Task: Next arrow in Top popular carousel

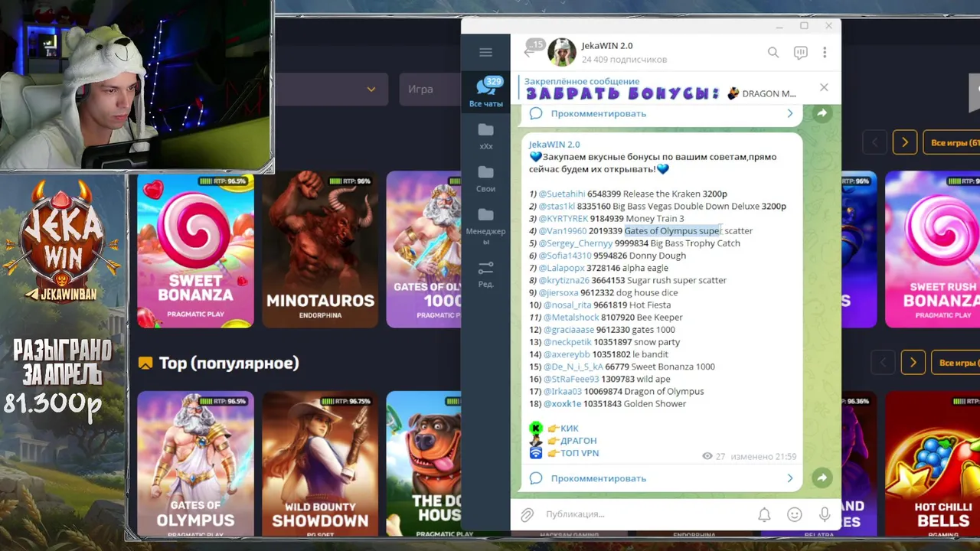Action: [x=913, y=363]
